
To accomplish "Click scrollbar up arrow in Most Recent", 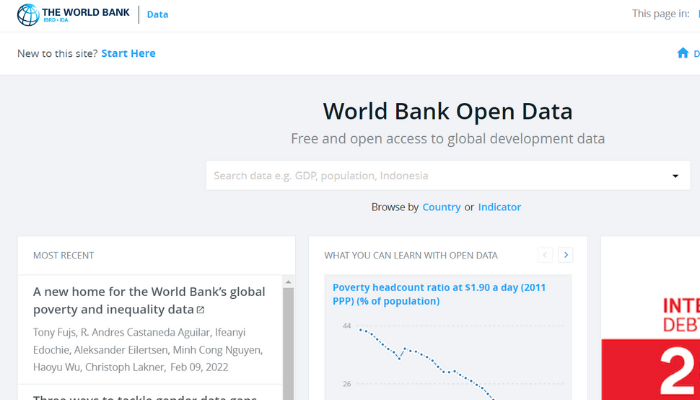I will pos(288,282).
